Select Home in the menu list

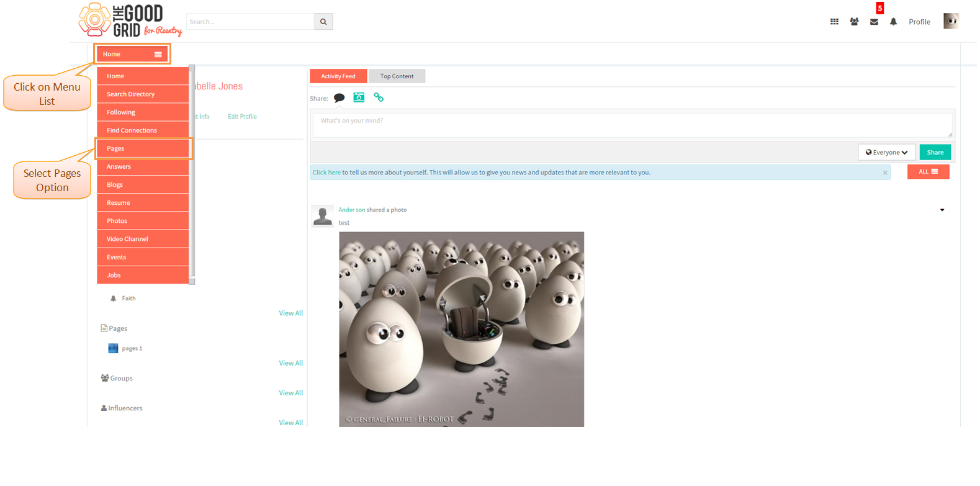point(143,76)
